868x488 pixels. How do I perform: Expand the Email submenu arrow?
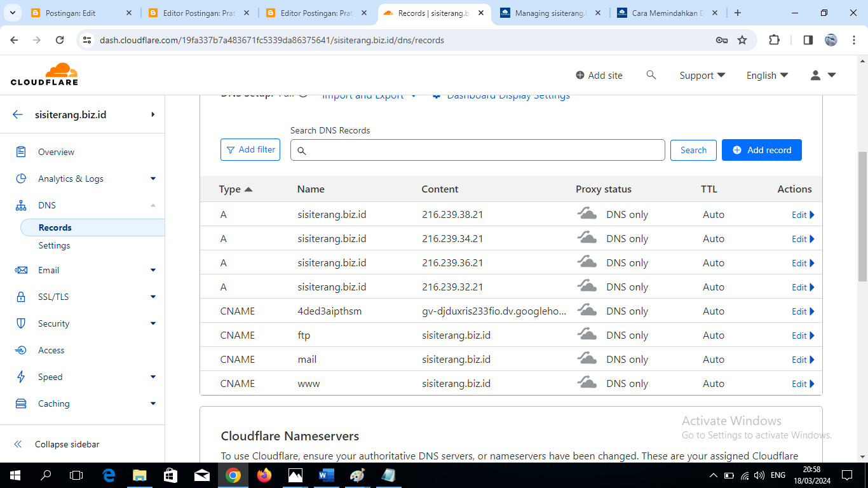[x=153, y=270]
